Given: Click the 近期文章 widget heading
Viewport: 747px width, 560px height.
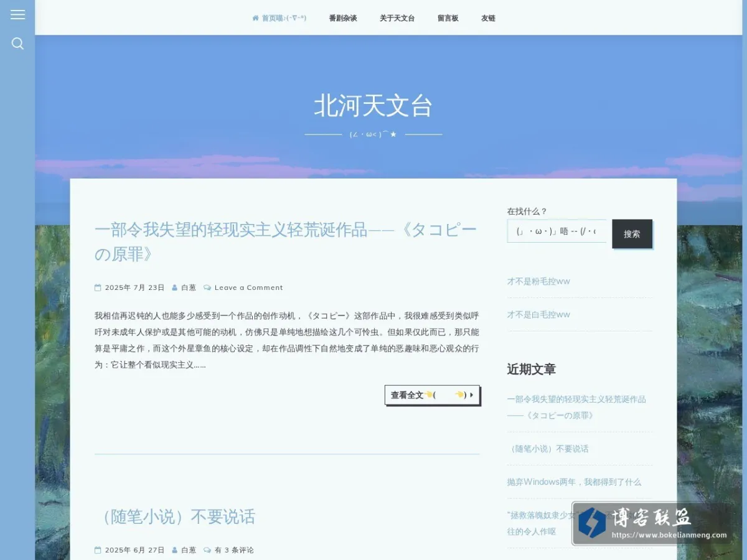Looking at the screenshot, I should (531, 369).
